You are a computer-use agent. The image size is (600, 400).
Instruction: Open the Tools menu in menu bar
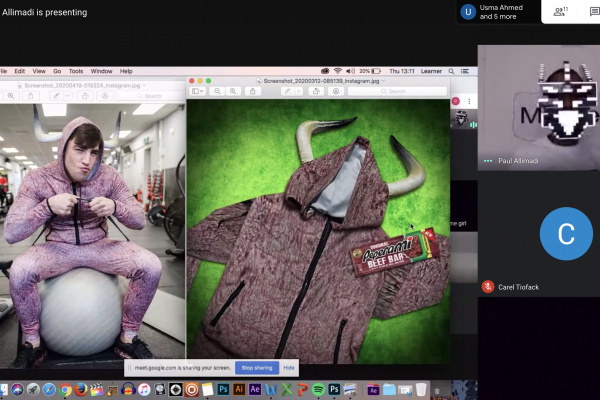76,71
